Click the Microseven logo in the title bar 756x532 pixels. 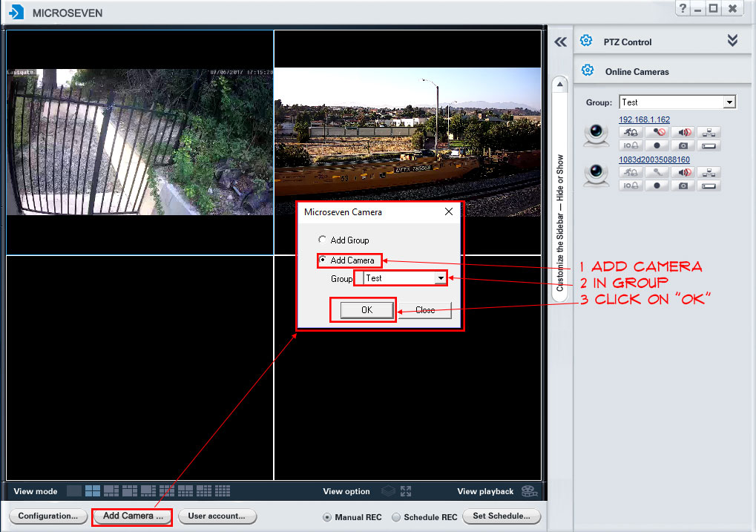(16, 12)
